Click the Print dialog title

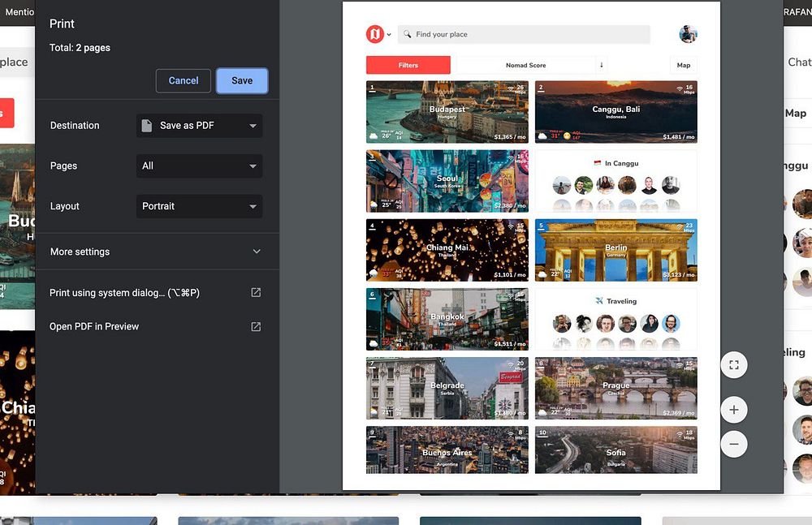point(62,24)
